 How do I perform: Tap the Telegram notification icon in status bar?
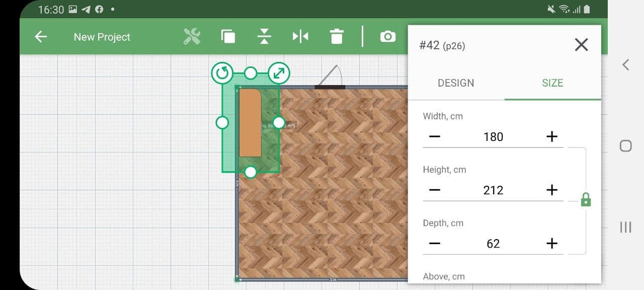86,10
